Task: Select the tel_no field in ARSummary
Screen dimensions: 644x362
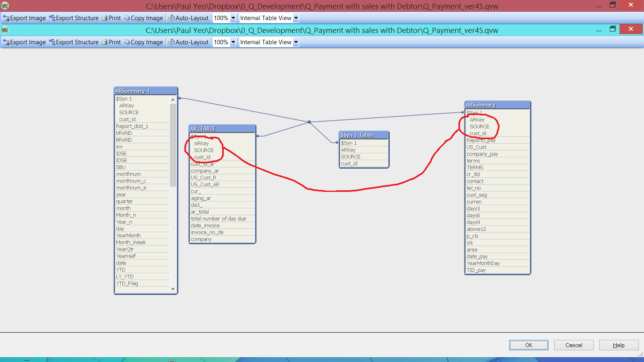Action: 497,188
